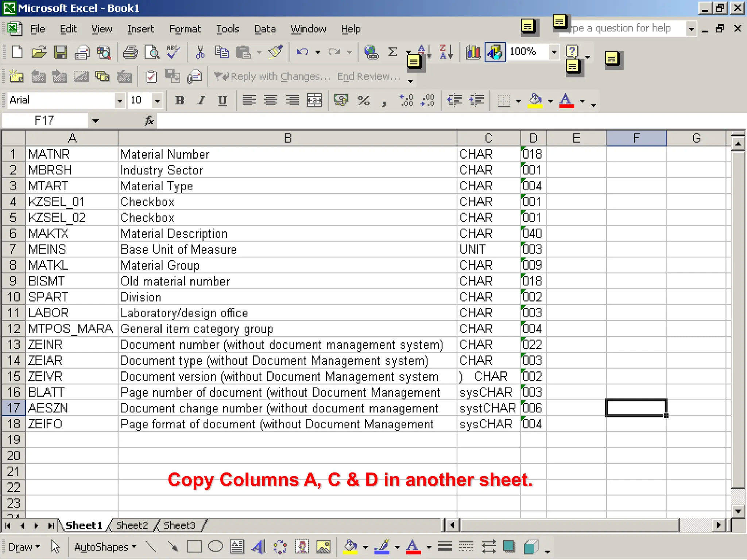
Task: Sort ascending with the A-Z icon
Action: click(424, 52)
